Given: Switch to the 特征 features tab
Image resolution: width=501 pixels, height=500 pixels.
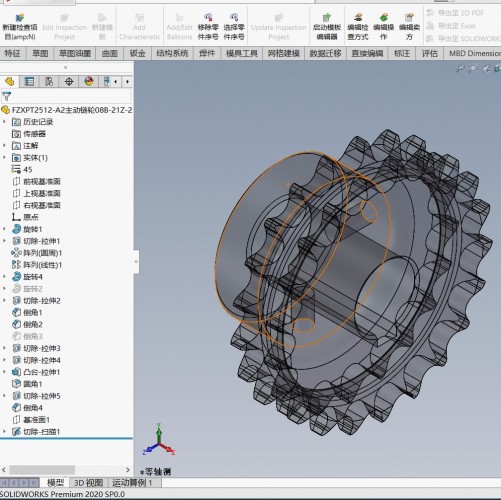Looking at the screenshot, I should pyautogui.click(x=12, y=53).
